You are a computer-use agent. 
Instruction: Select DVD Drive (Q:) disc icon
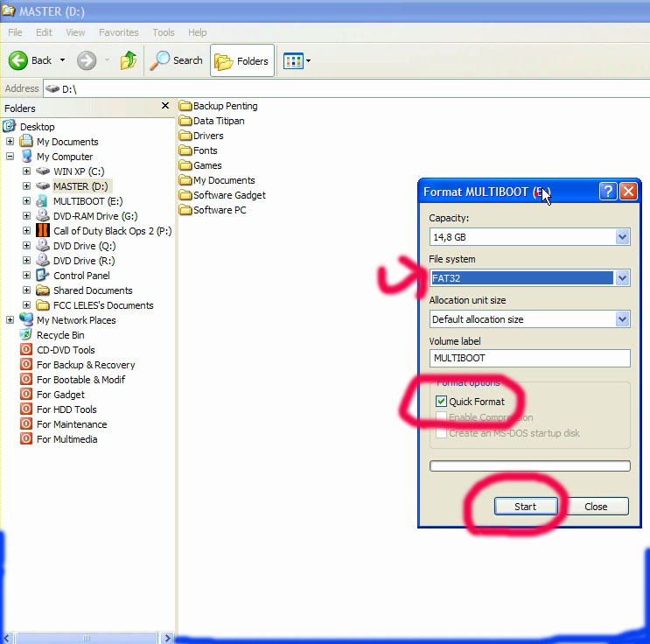point(43,246)
